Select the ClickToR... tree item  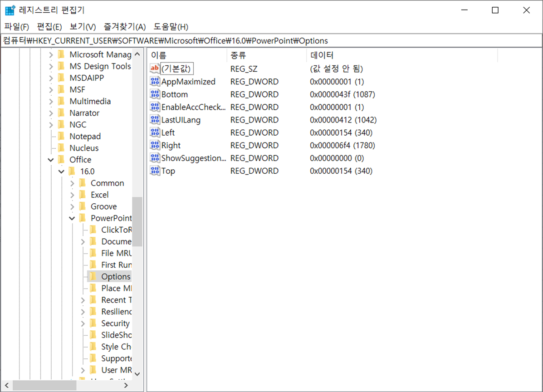coord(116,230)
